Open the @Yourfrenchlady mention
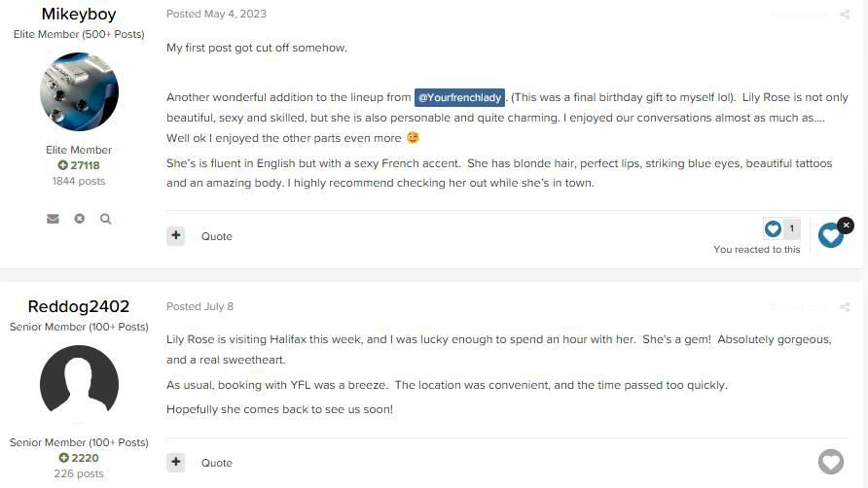868x488 pixels. coord(459,97)
